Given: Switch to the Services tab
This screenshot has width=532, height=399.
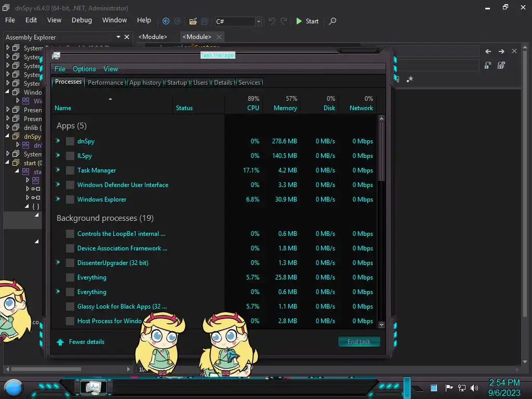Looking at the screenshot, I should point(249,83).
